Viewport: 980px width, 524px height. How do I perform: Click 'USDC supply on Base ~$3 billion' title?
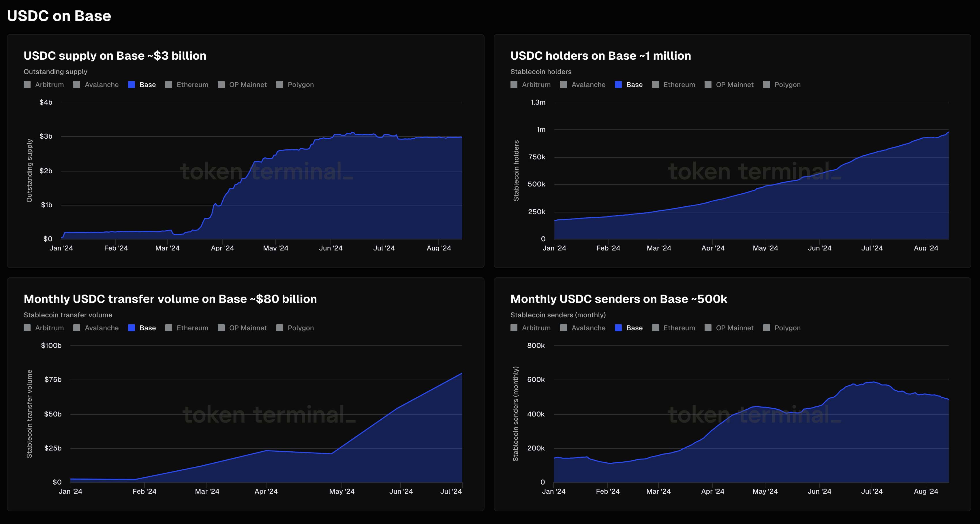click(115, 56)
